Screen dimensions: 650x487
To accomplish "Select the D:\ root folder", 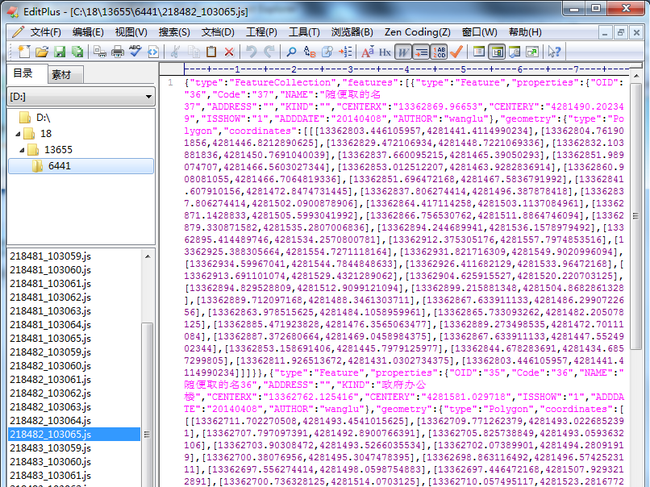I will [x=35, y=118].
